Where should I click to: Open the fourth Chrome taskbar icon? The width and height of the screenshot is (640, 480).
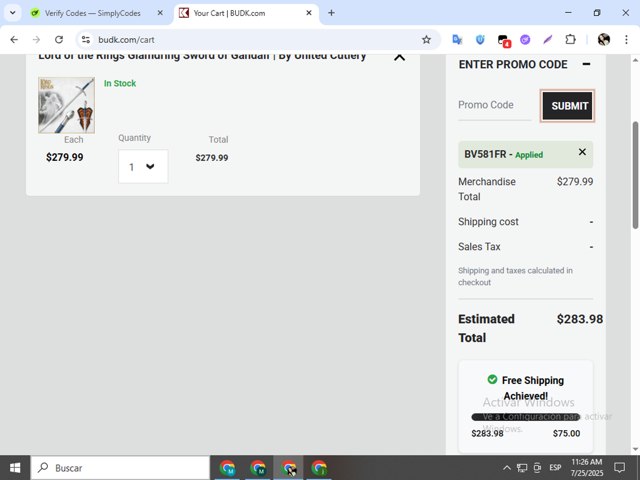(319, 468)
